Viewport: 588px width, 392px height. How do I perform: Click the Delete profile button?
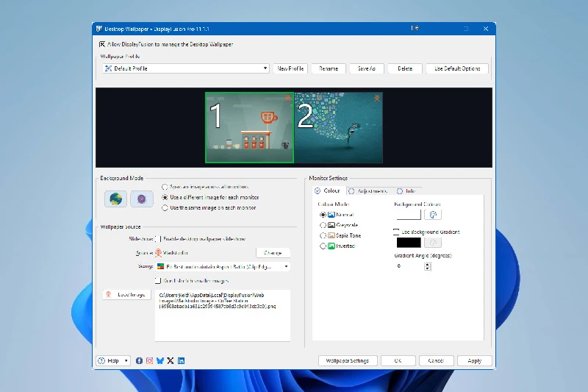pyautogui.click(x=405, y=68)
